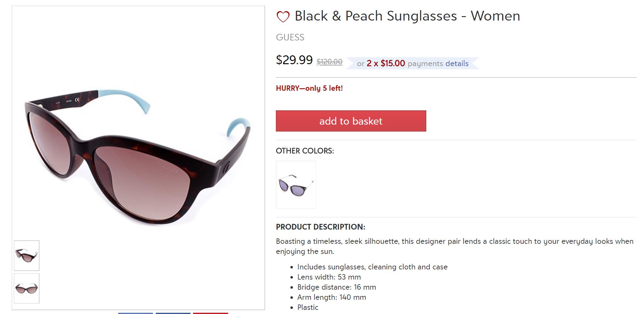The image size is (644, 314).
Task: Click the heart wishlist icon
Action: 283,16
